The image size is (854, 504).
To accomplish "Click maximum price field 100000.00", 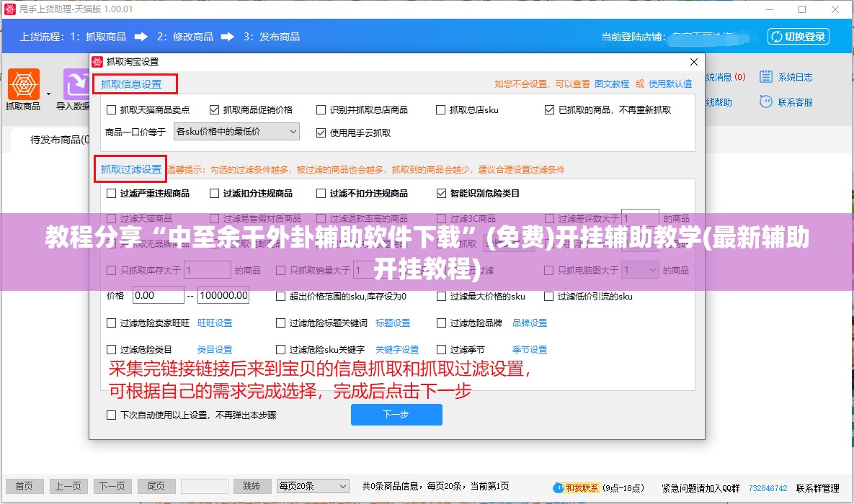I will click(223, 295).
